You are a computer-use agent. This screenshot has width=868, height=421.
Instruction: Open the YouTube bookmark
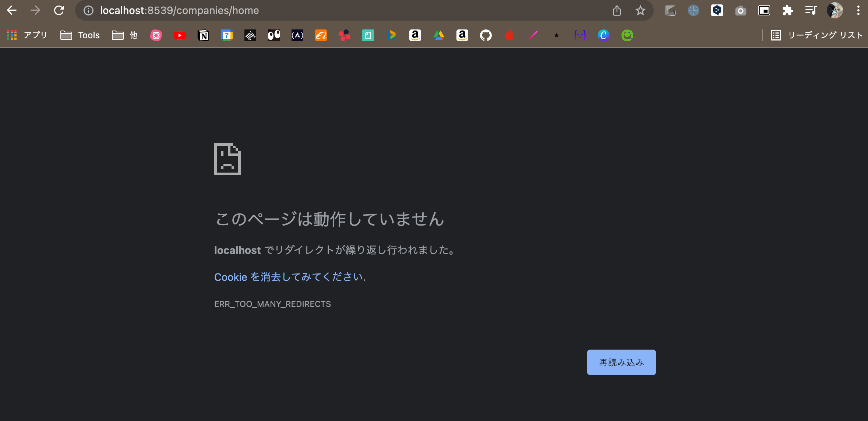click(x=180, y=35)
